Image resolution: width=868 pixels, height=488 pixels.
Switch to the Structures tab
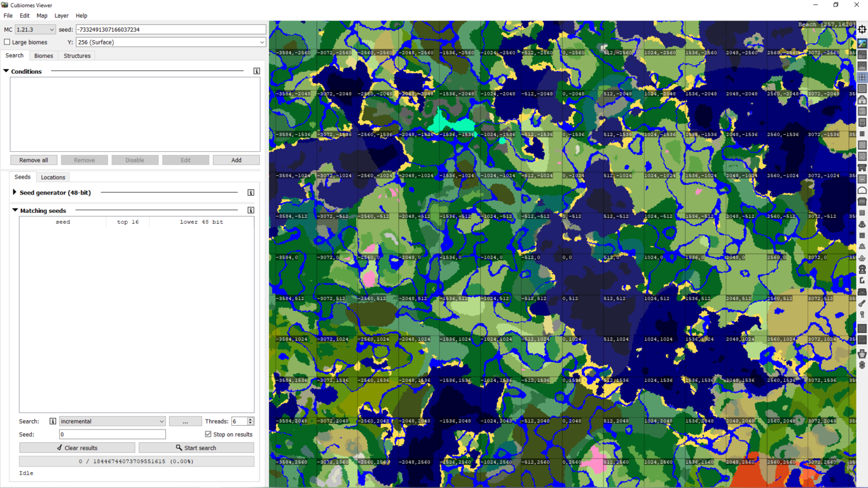pos(77,56)
